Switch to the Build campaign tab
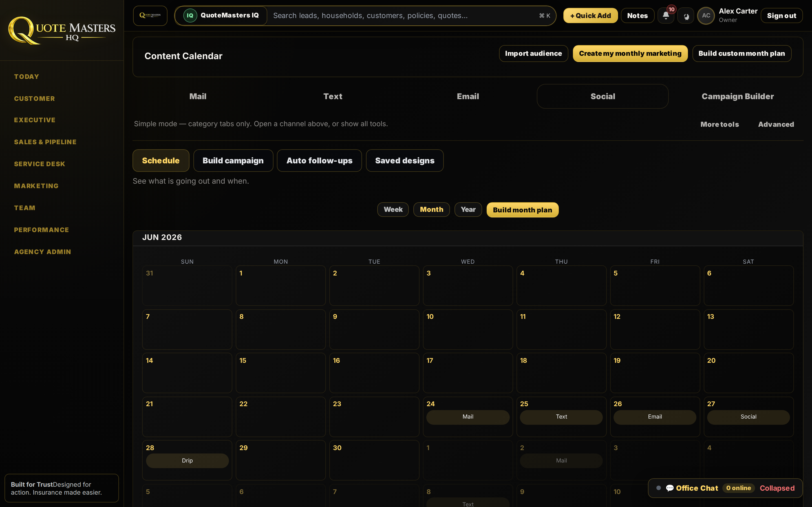This screenshot has height=507, width=812. (x=233, y=161)
